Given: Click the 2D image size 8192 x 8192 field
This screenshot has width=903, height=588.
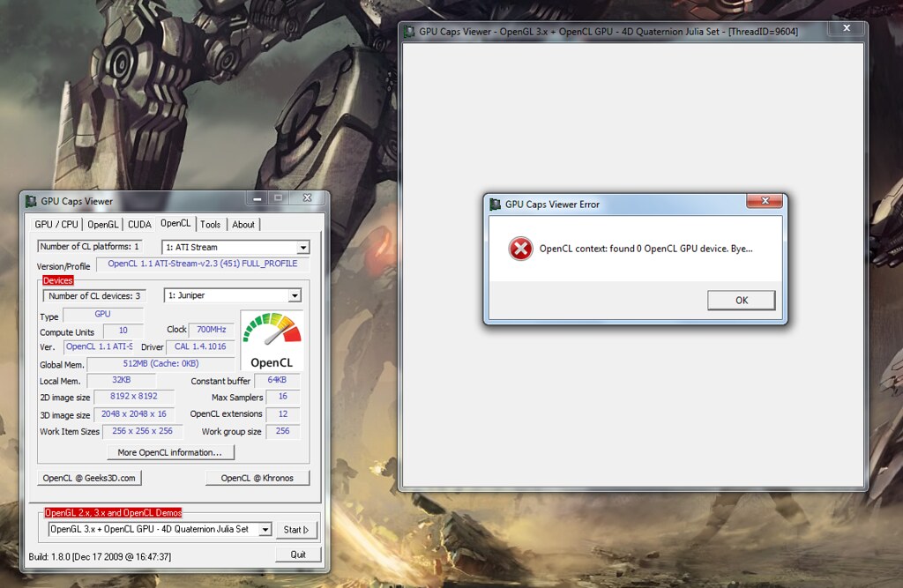Looking at the screenshot, I should tap(134, 396).
